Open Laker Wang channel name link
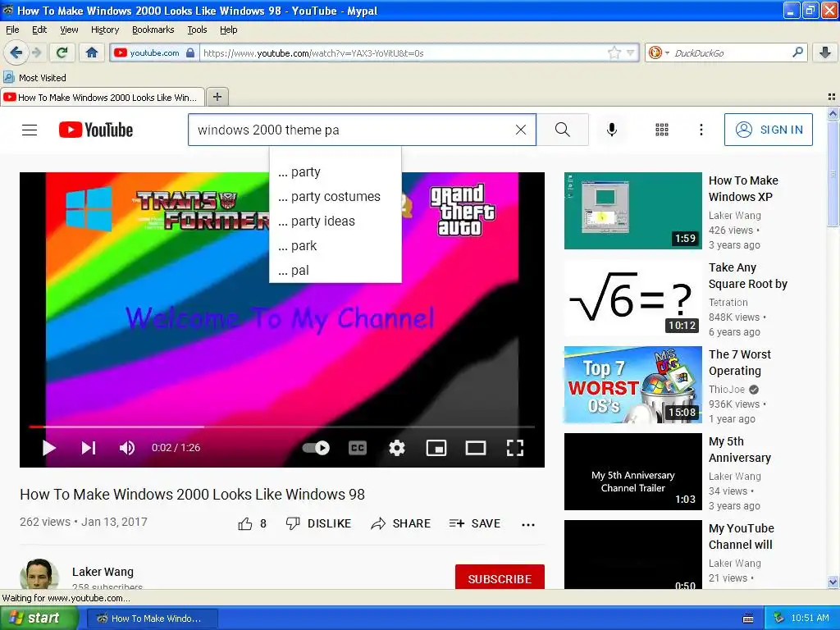This screenshot has width=840, height=630. click(x=103, y=572)
